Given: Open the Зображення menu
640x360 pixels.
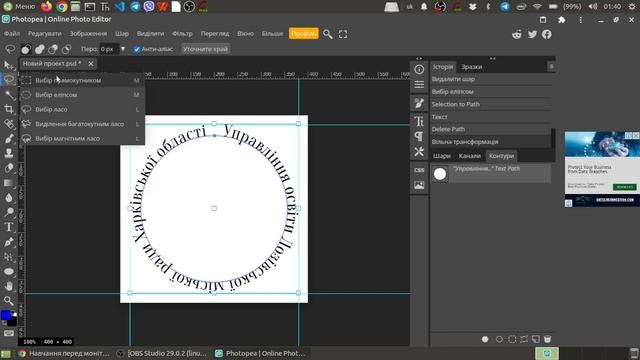Looking at the screenshot, I should point(88,33).
